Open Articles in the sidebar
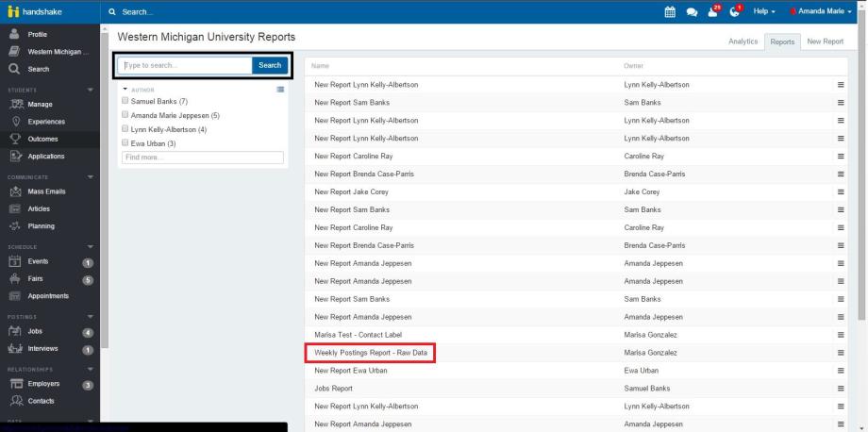The image size is (868, 432). 39,209
